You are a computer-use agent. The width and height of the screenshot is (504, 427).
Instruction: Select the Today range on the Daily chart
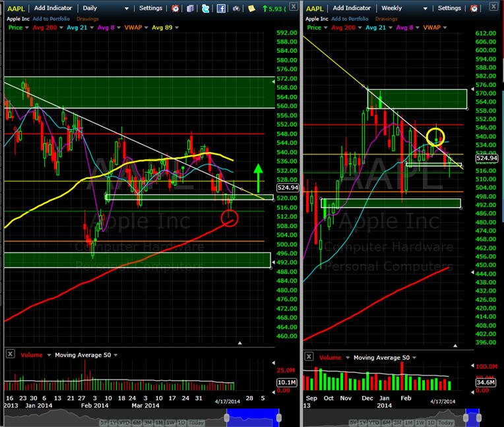196,422
